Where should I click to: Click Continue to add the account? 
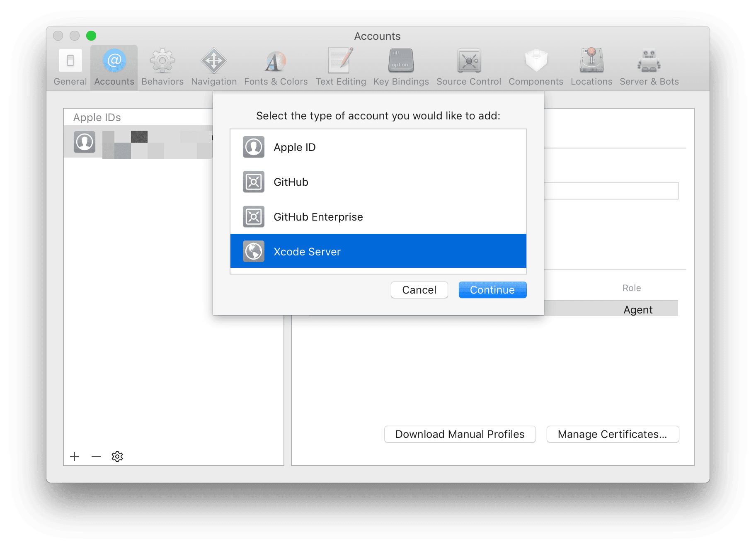tap(492, 289)
